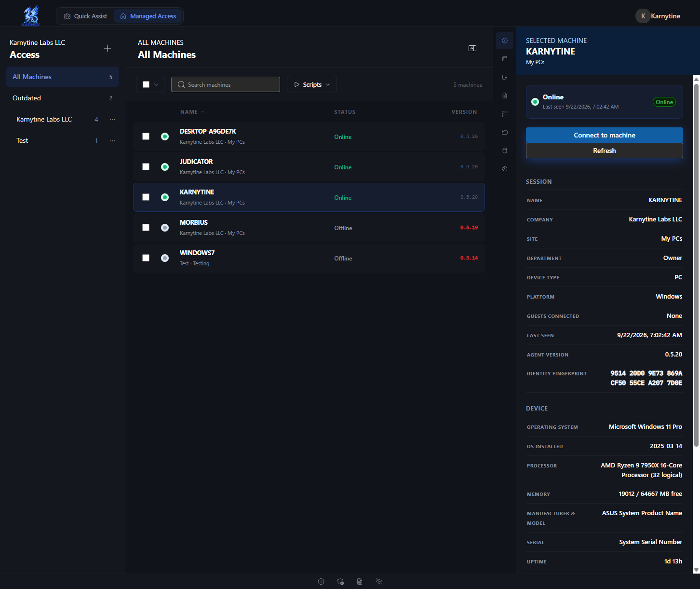
Task: Tick the MORBIUS checkbox
Action: (146, 228)
